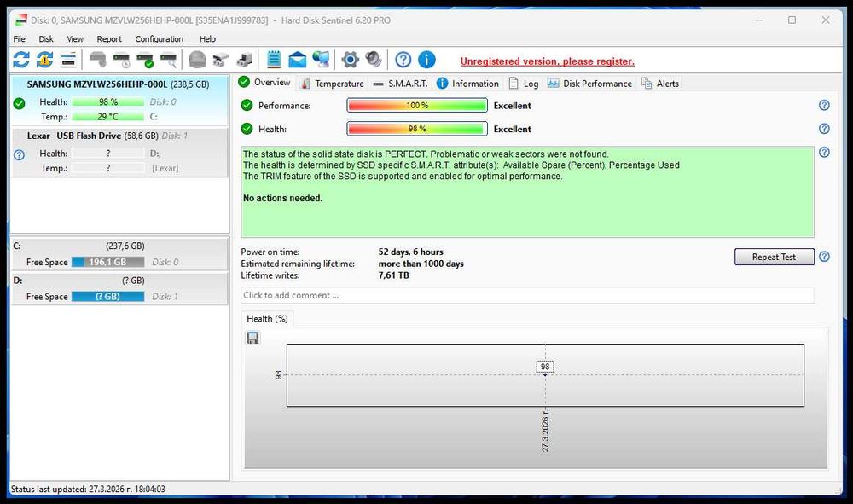
Task: Select the Health (%) graph tab
Action: coord(267,319)
